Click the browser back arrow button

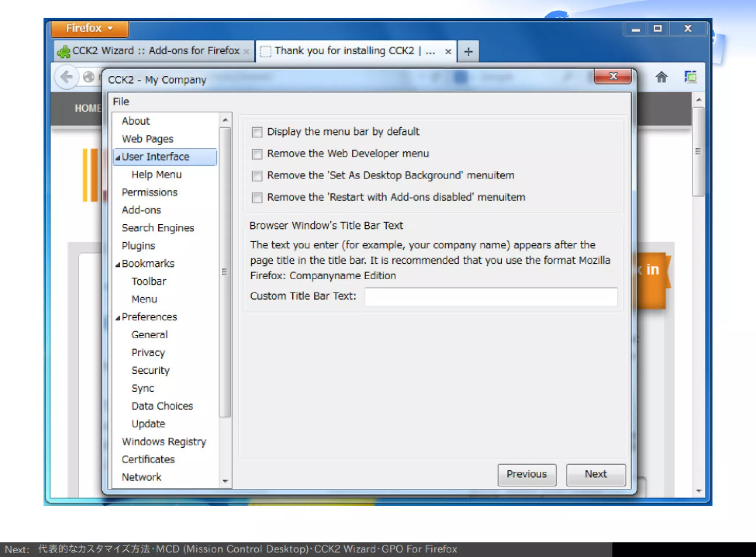(x=66, y=77)
